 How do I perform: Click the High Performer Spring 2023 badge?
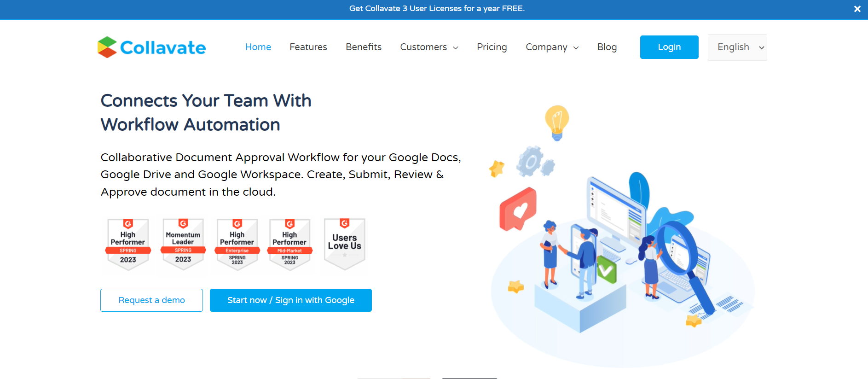[x=128, y=245]
